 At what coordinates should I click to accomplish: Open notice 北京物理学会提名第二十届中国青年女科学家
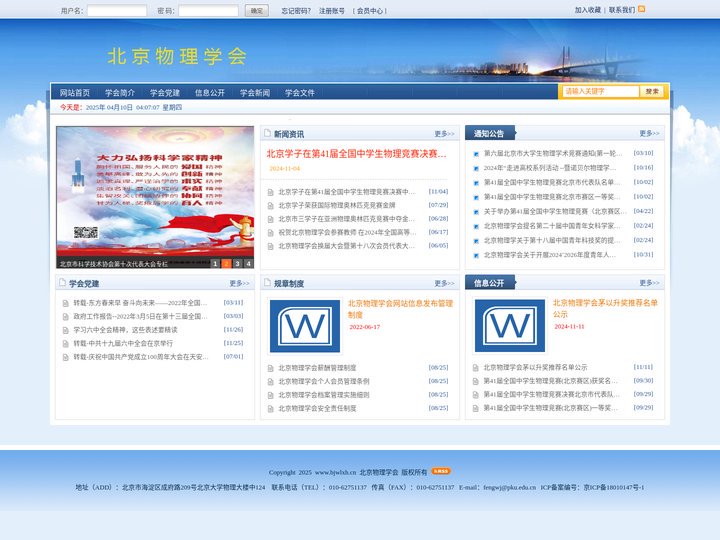(552, 226)
